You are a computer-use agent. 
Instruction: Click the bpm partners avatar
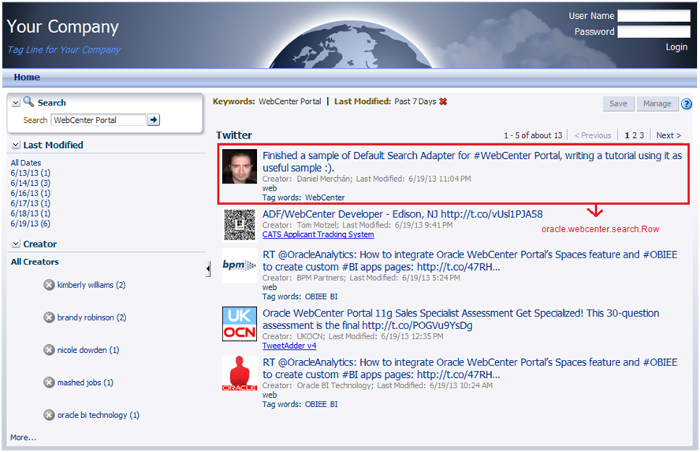click(240, 265)
